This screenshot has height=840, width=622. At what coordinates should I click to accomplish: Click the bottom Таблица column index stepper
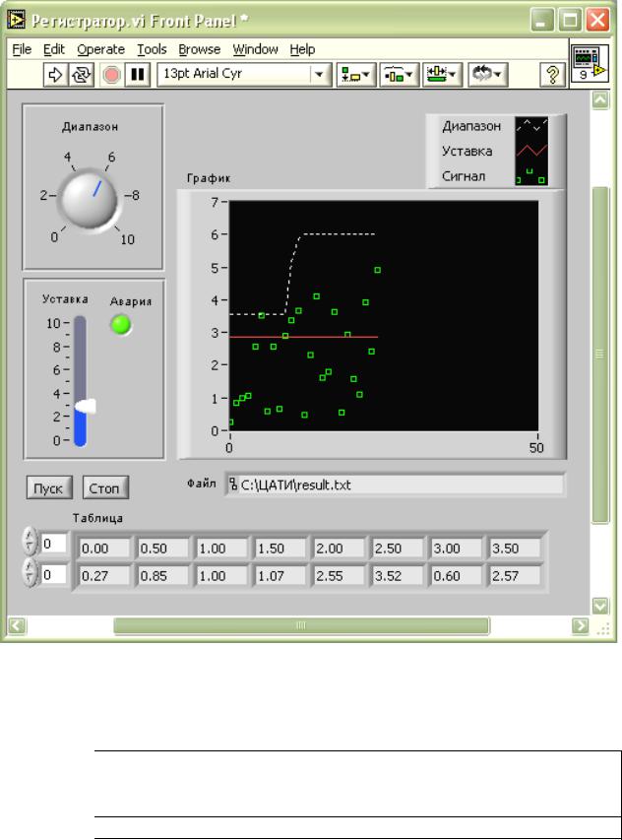coord(30,573)
